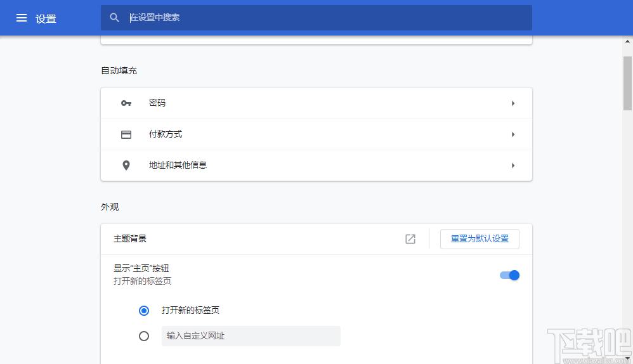Click the vertical scrollbar thumb
Screen dimensions: 633x364
627,83
